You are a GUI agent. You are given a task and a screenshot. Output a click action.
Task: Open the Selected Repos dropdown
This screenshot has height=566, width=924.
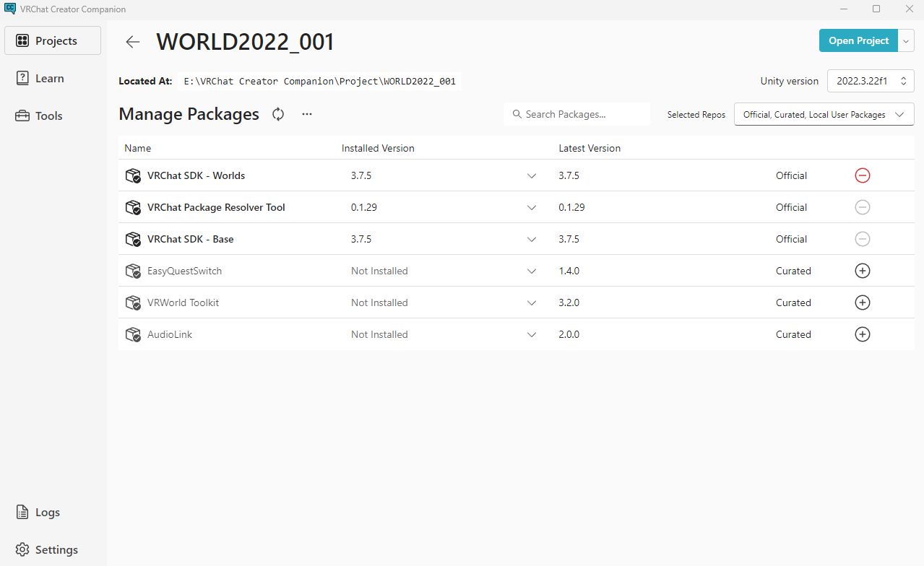click(x=824, y=114)
